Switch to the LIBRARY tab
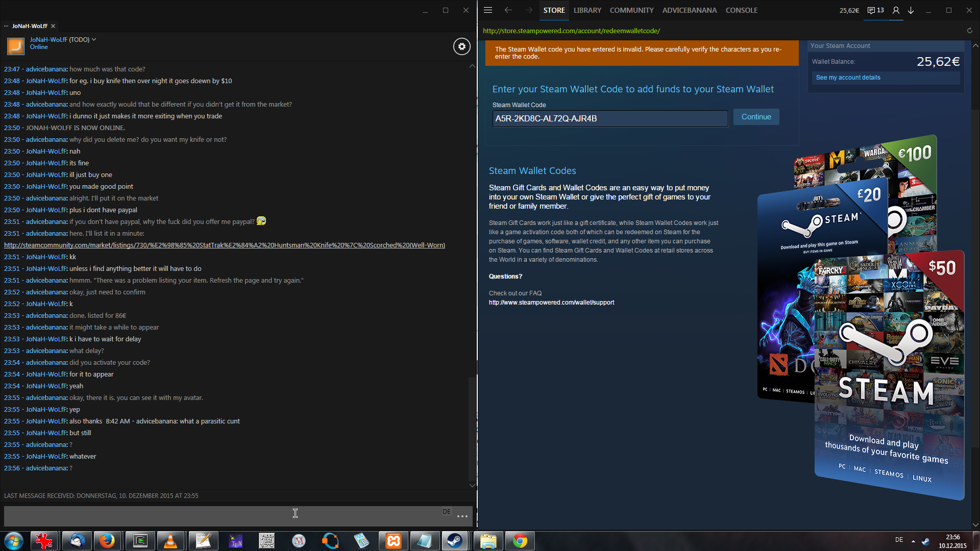The image size is (980, 551). click(587, 10)
